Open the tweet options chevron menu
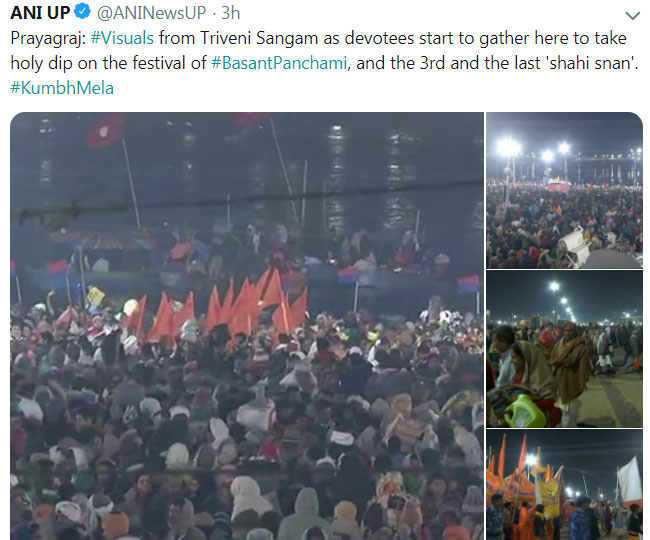This screenshot has height=540, width=650. pyautogui.click(x=632, y=16)
